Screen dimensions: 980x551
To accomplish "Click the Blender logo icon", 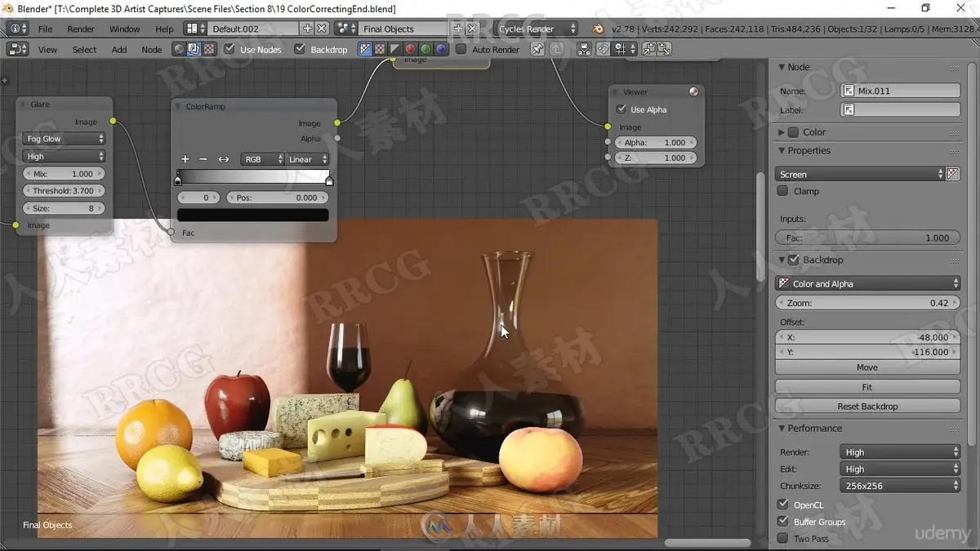I will pyautogui.click(x=599, y=29).
